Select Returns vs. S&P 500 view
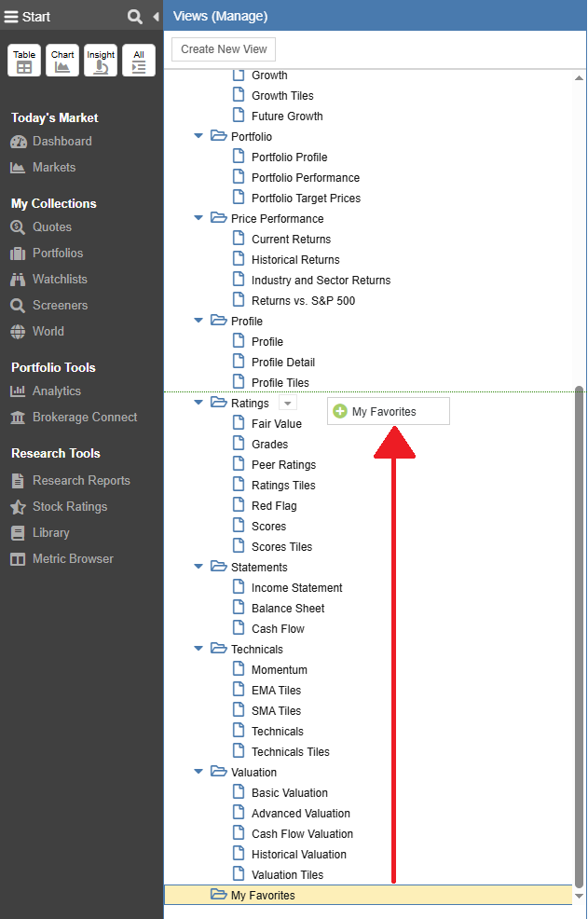The height and width of the screenshot is (919, 588). (x=303, y=301)
